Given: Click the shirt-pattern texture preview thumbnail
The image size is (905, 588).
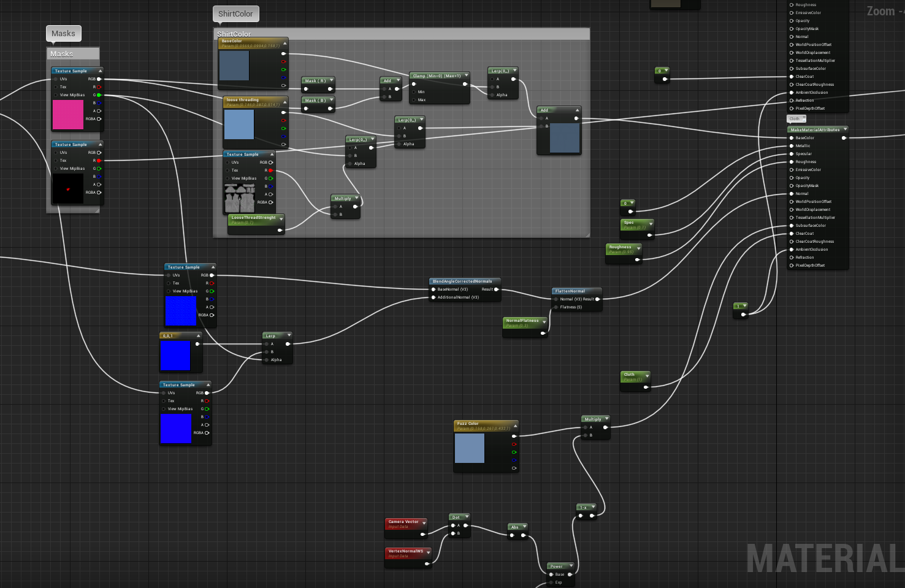Looking at the screenshot, I should pyautogui.click(x=240, y=198).
